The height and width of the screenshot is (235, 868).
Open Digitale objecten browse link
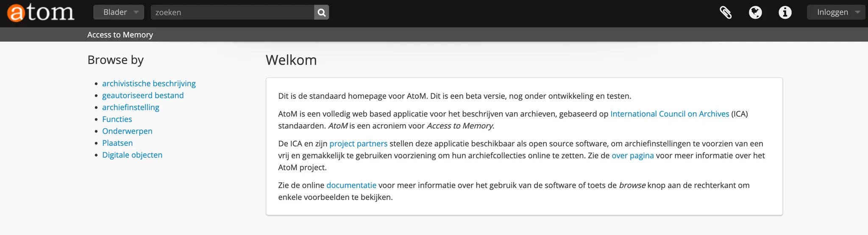point(132,155)
